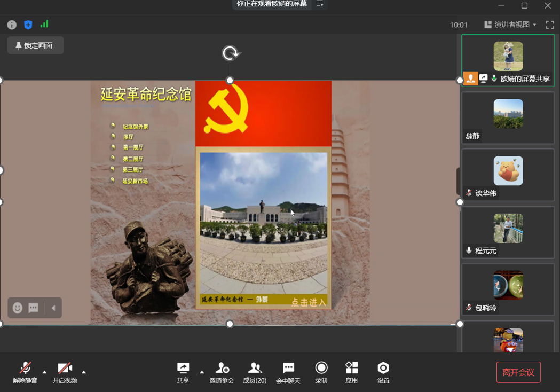
Task: Open the Invite participants icon
Action: click(x=222, y=372)
